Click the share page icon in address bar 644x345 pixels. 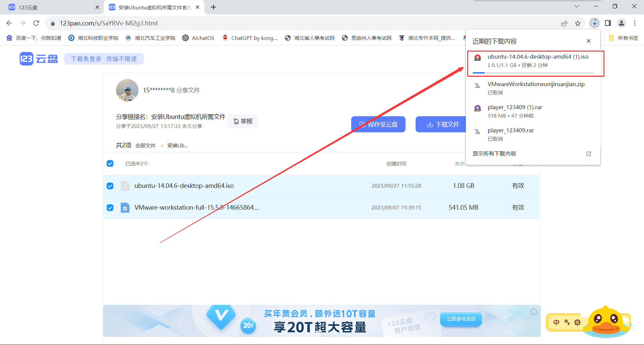pos(564,23)
